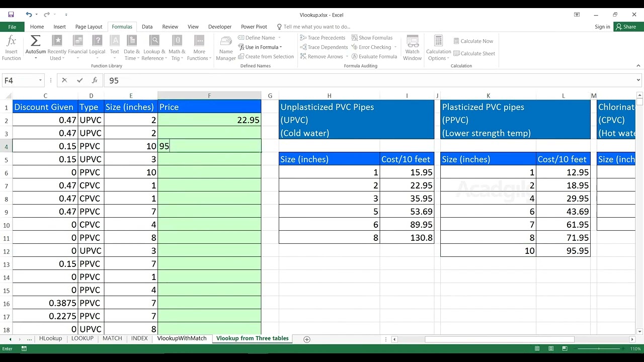Screen dimensions: 644x362
Task: Open the Name Manager
Action: [226, 48]
